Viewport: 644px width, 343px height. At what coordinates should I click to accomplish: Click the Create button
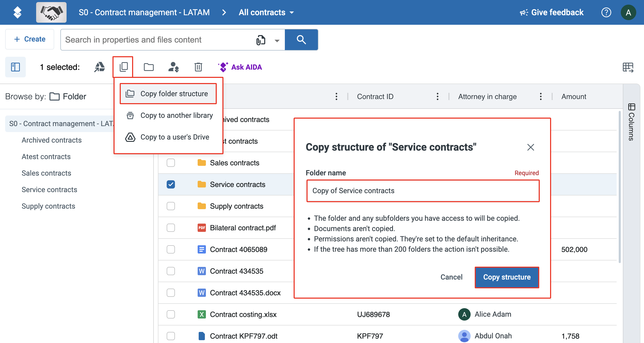click(x=30, y=39)
